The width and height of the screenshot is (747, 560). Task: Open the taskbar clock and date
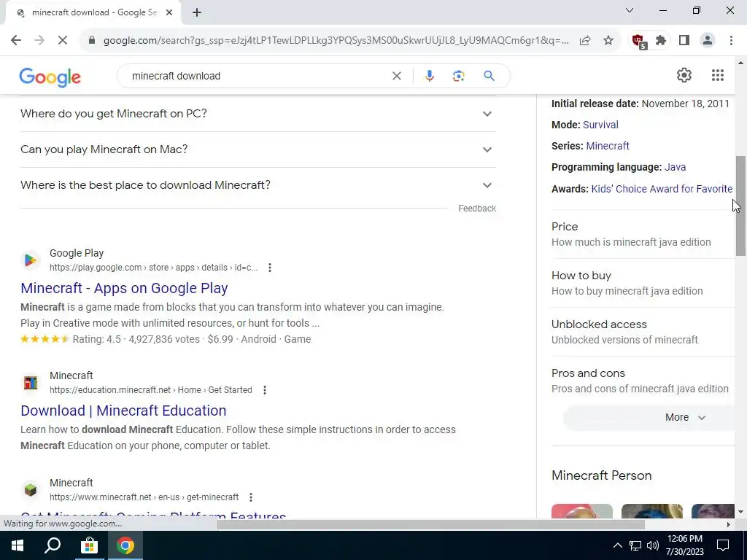click(x=684, y=545)
